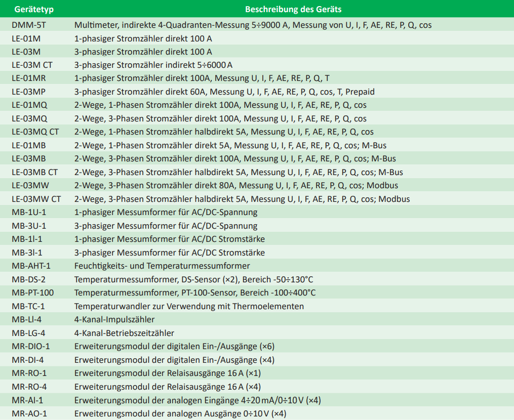Select the LE-03MW device cell
Screen dimensions: 514x420
[30, 185]
